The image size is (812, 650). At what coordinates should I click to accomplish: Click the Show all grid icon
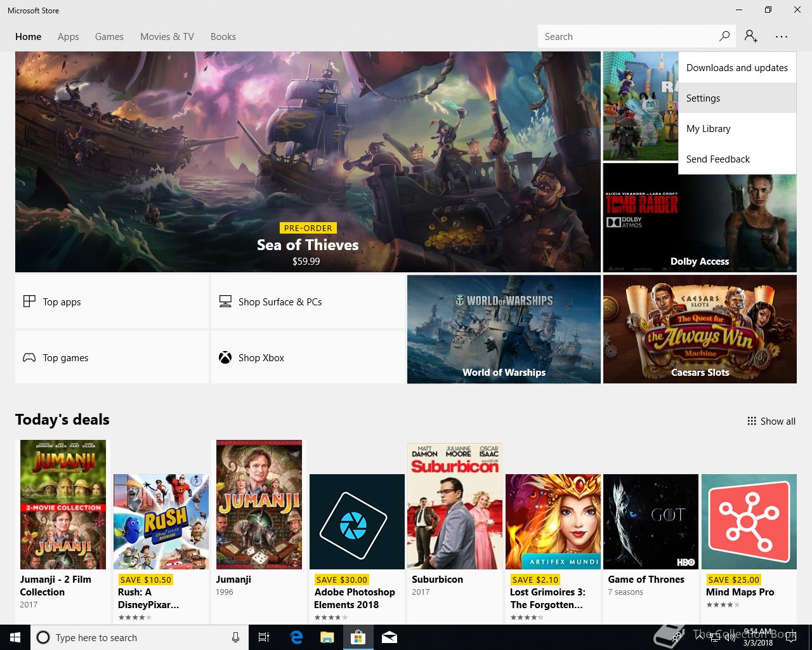[752, 421]
